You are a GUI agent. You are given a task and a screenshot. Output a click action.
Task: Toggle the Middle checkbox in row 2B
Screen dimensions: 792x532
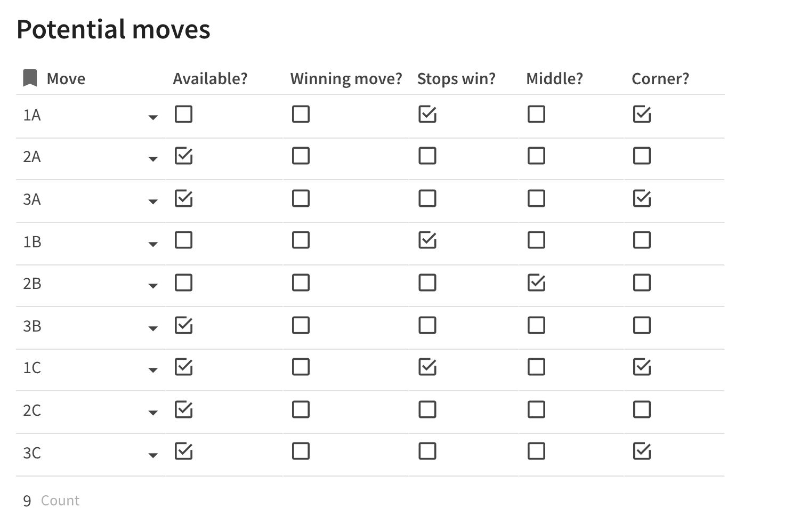536,283
